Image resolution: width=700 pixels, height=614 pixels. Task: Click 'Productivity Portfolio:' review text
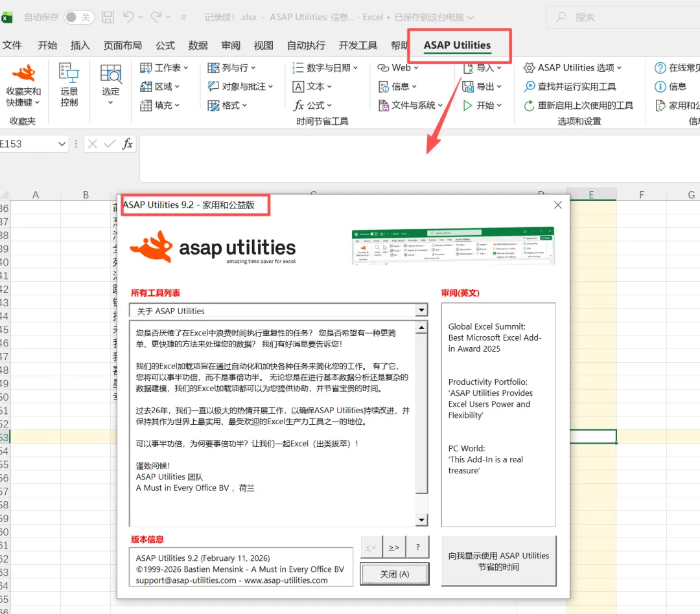(x=487, y=382)
